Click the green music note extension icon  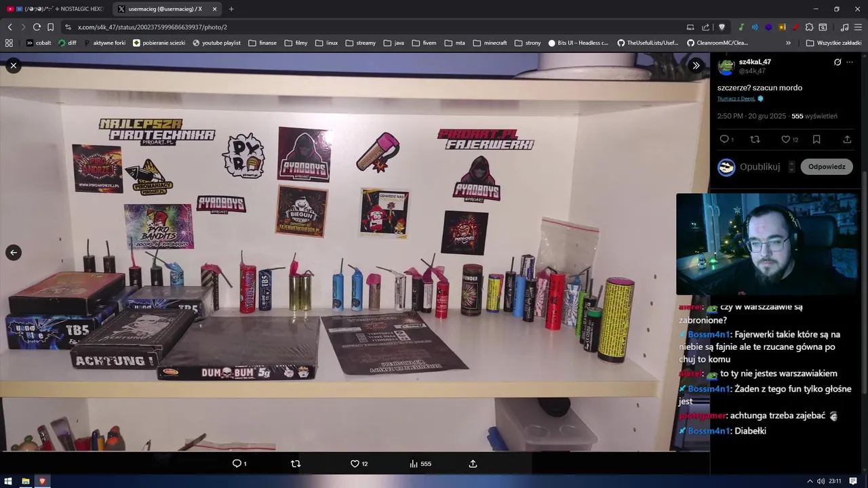(741, 27)
